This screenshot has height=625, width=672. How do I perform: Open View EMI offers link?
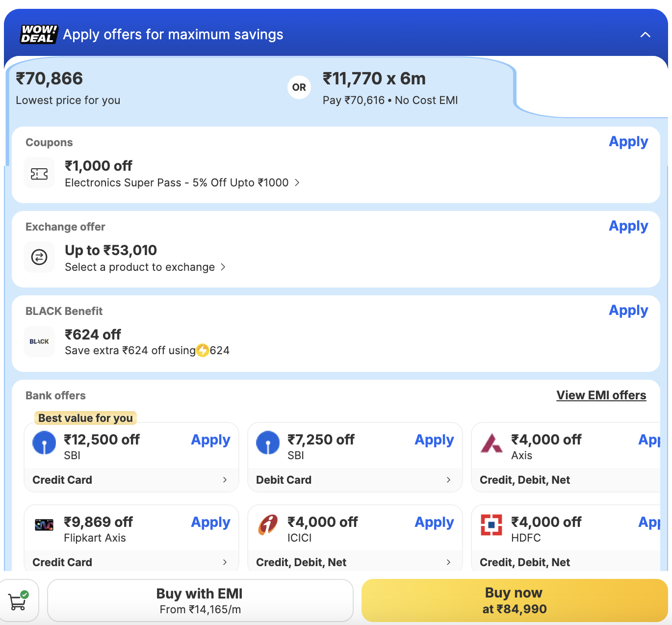point(601,395)
